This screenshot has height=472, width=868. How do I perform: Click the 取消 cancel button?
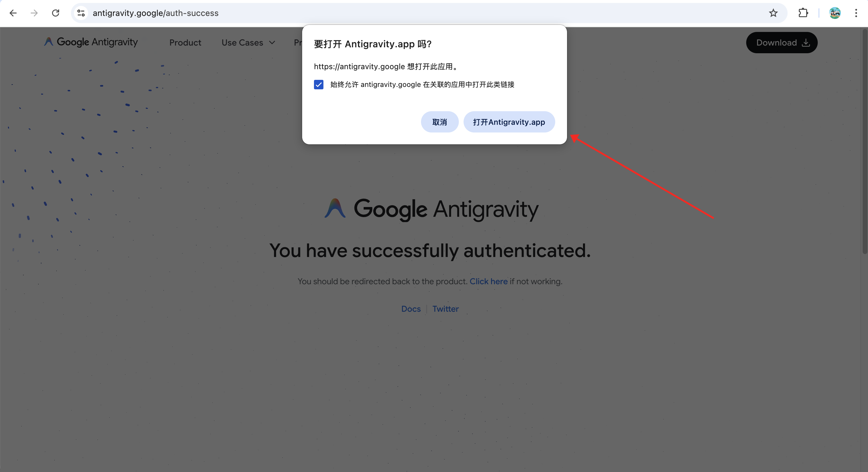click(x=439, y=122)
